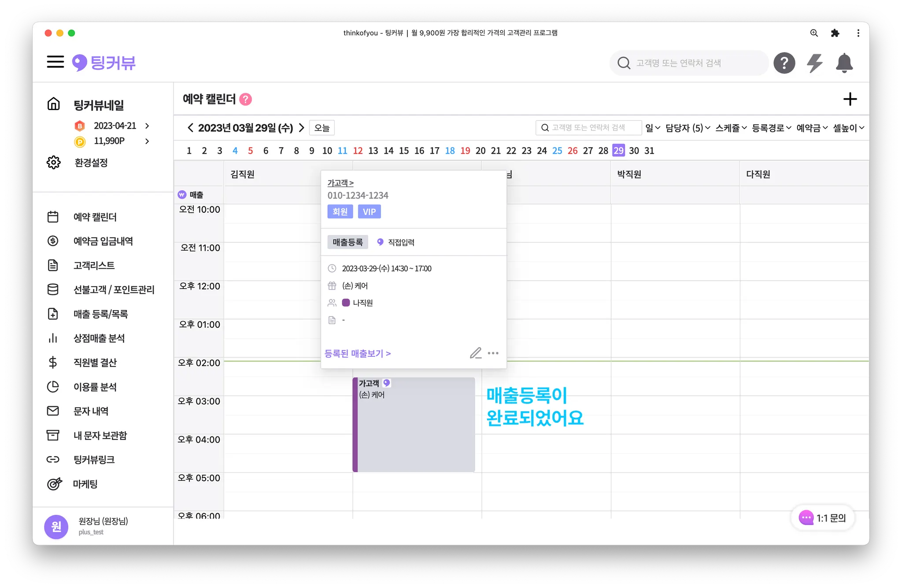902x588 pixels.
Task: Click the plus icon to add reservation
Action: click(x=850, y=99)
